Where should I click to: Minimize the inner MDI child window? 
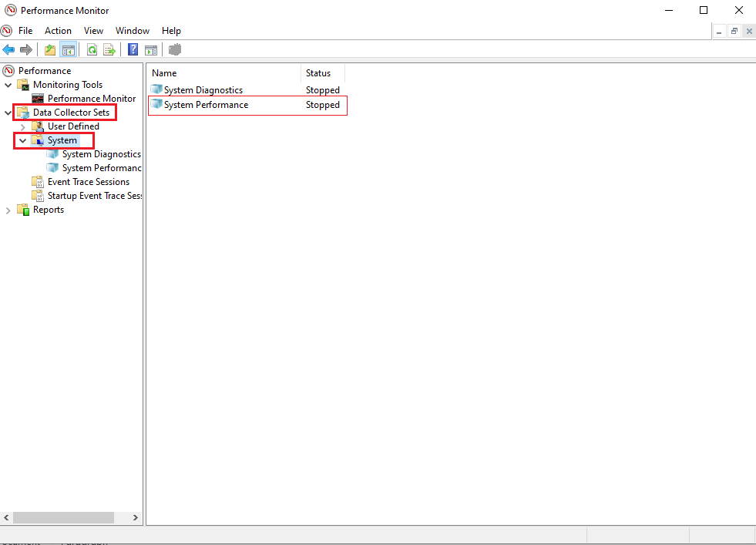[x=719, y=32]
